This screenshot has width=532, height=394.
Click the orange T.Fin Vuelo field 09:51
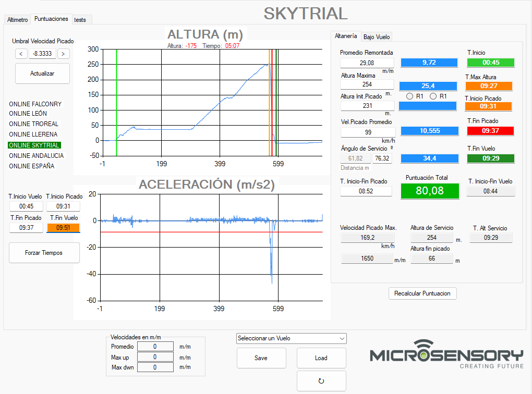click(63, 228)
